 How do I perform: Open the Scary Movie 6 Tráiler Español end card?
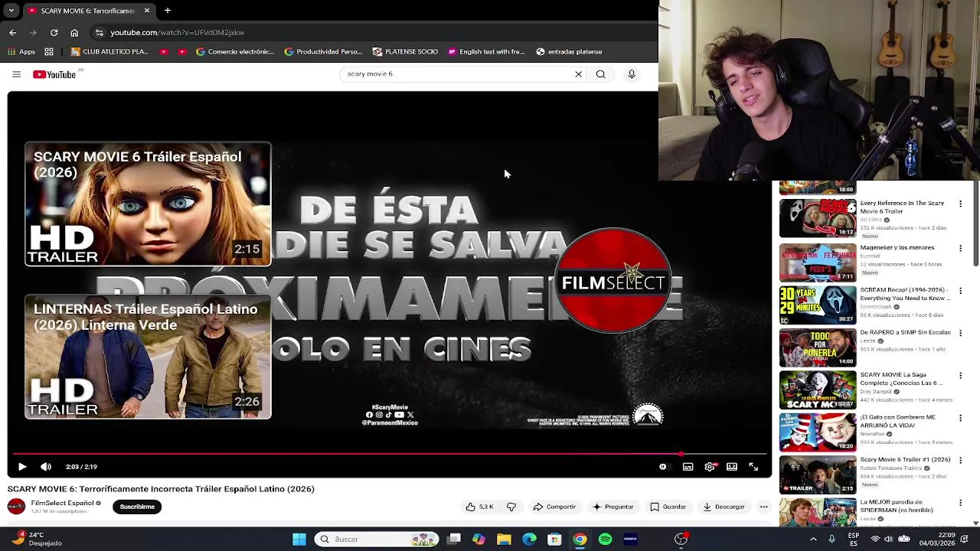point(148,204)
